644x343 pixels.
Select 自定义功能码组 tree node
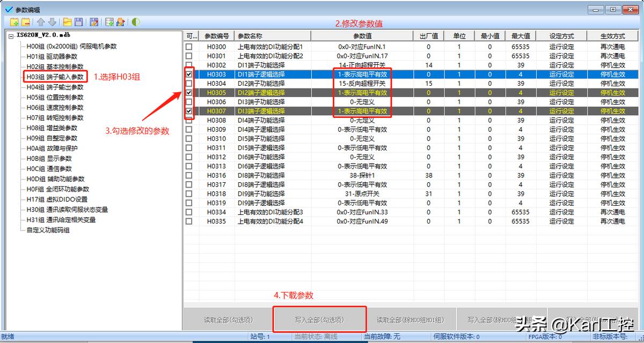point(48,230)
